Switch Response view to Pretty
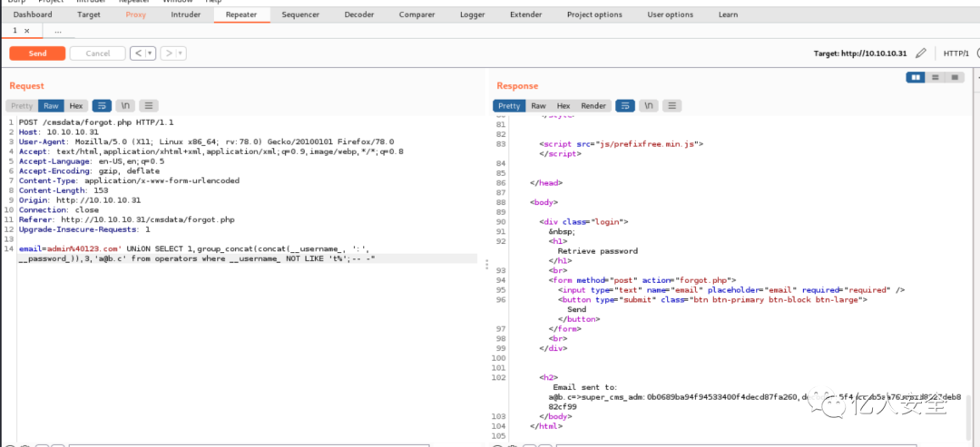The image size is (980, 447). pos(509,106)
